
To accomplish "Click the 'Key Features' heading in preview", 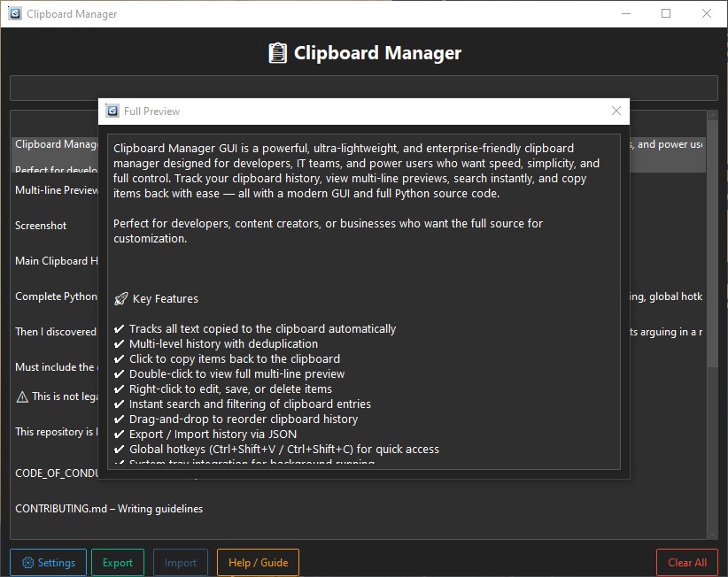I will coord(166,299).
